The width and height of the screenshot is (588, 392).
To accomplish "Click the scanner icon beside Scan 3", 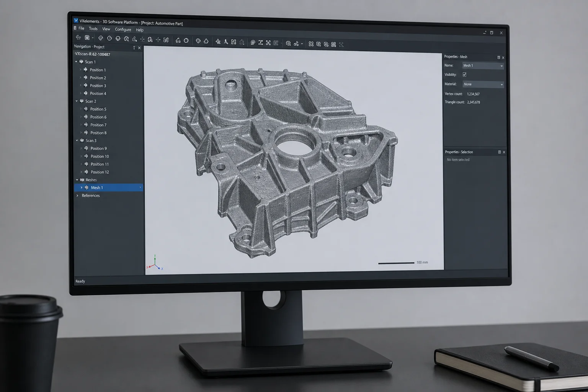I will pos(82,140).
